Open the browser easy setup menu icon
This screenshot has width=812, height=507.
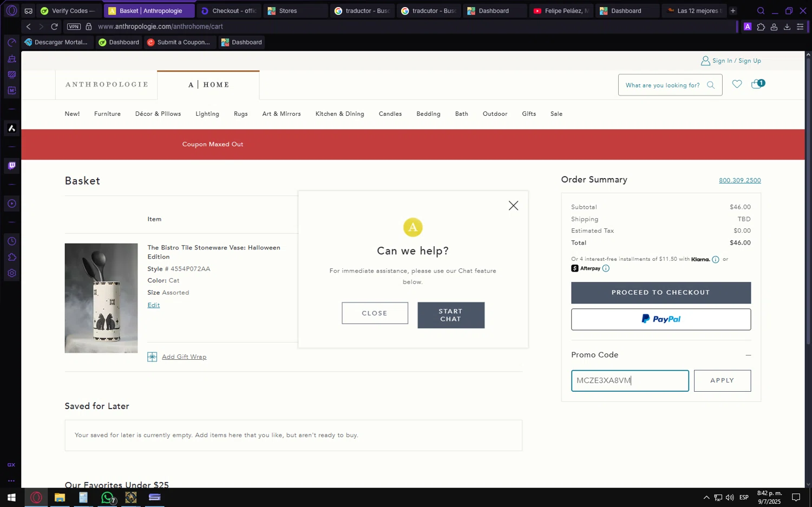(x=800, y=27)
